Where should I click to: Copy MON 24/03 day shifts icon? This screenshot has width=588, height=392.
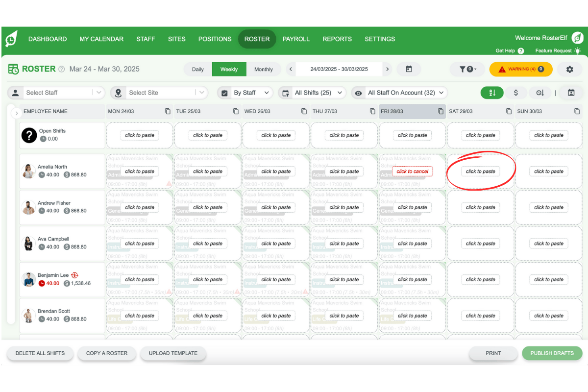(168, 111)
